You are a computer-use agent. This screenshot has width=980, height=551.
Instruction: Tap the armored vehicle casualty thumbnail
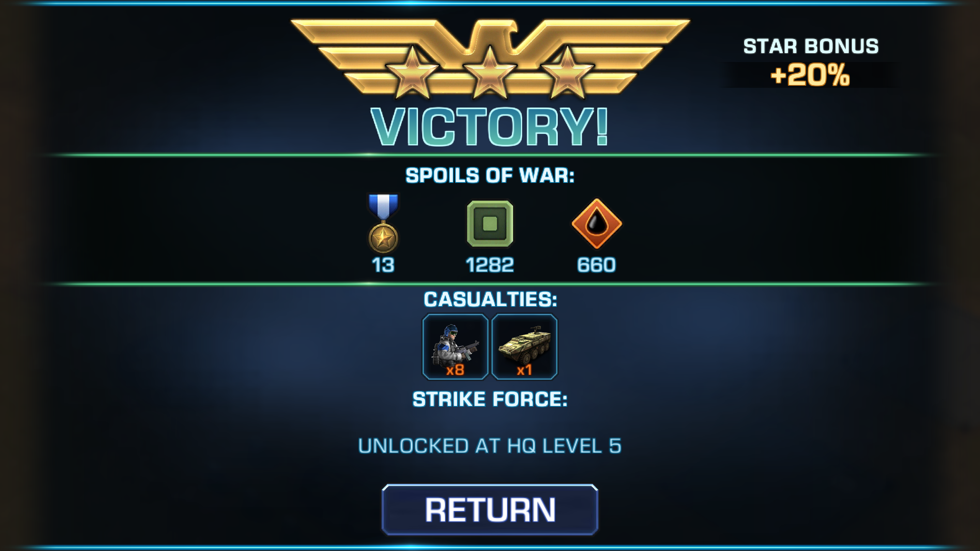click(x=524, y=347)
